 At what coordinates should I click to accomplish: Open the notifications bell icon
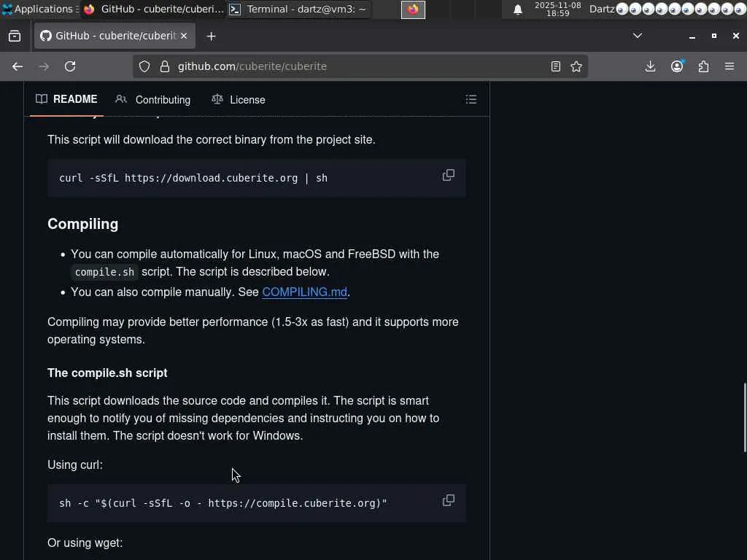[518, 9]
